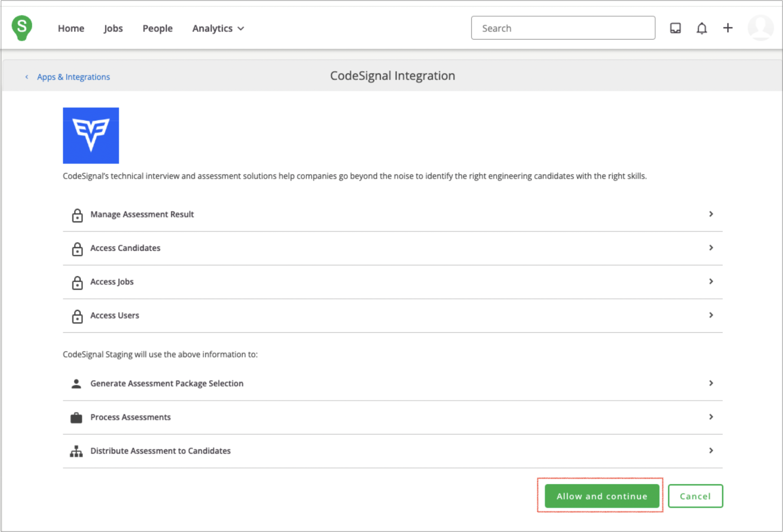Select Distribute Assessment to Candidates text

(160, 451)
